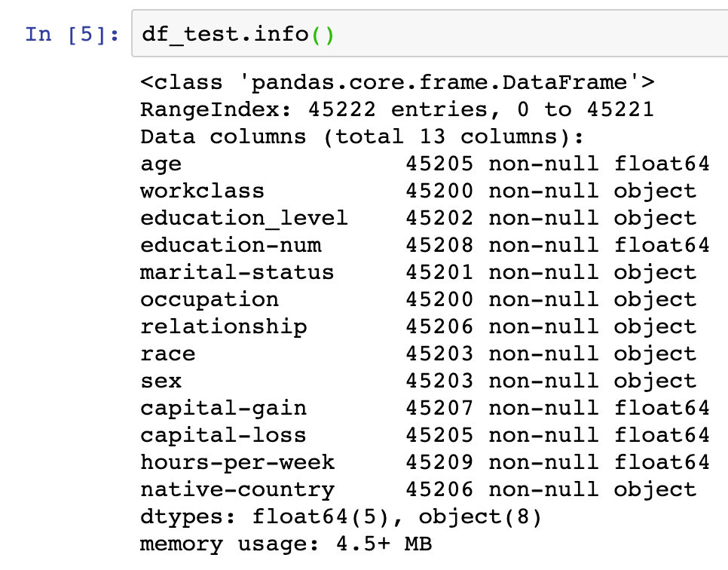Click the 'capital-gain' column row

425,409
